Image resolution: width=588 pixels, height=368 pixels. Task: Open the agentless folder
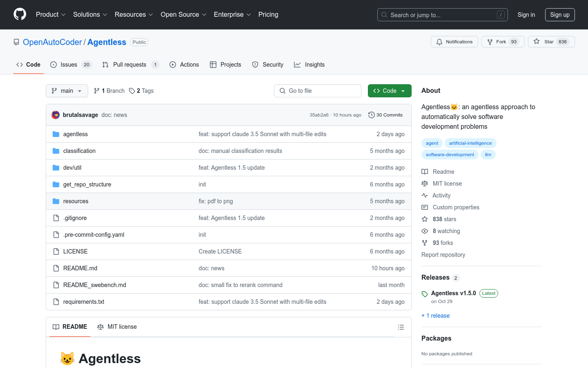point(76,134)
